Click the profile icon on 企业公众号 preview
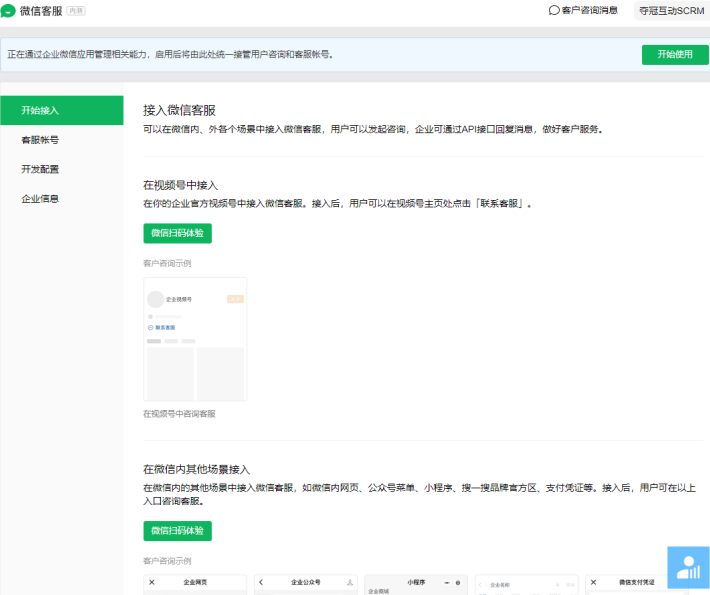This screenshot has width=710, height=595. point(349,582)
